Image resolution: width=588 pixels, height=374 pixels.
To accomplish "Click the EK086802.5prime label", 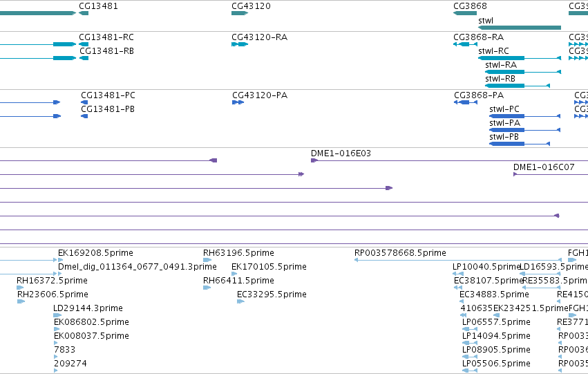I will click(x=91, y=322).
